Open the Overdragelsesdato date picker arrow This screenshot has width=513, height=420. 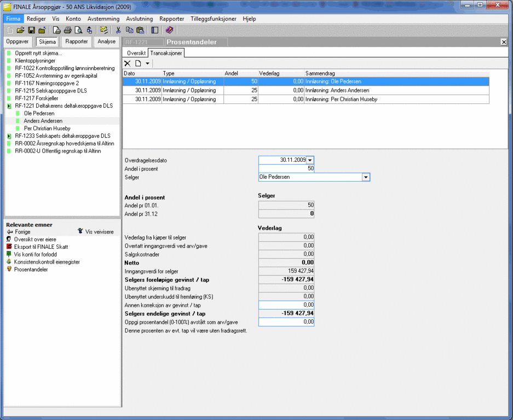point(310,160)
